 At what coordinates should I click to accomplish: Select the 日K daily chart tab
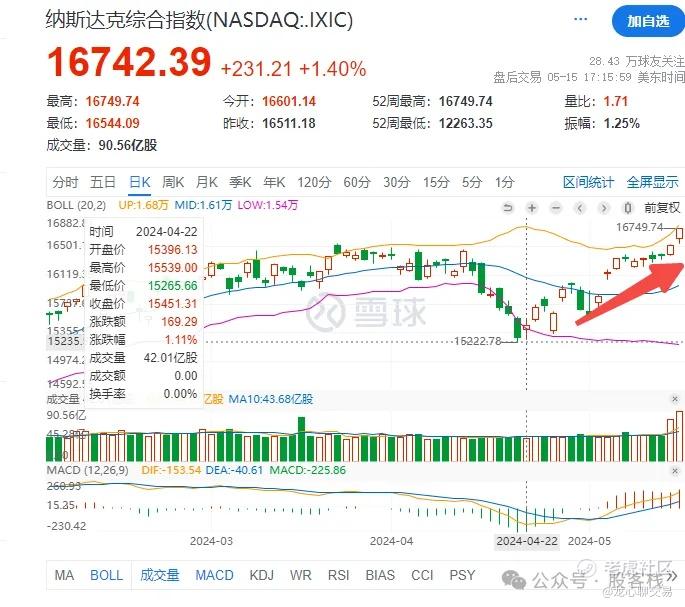(140, 182)
